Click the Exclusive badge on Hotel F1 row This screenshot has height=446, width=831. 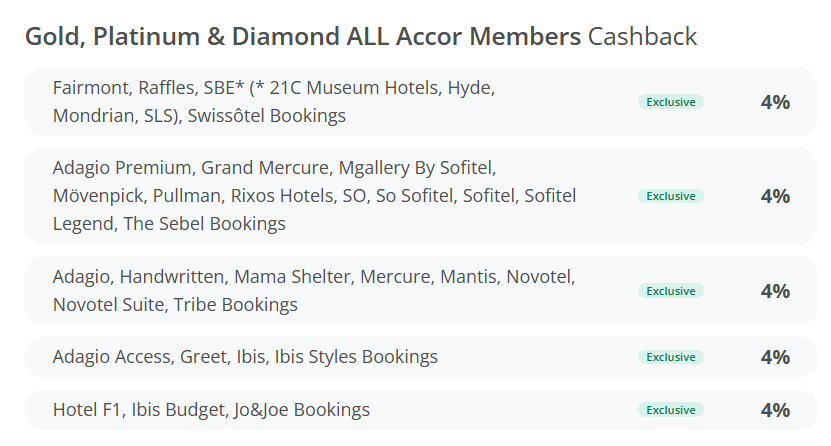point(670,410)
